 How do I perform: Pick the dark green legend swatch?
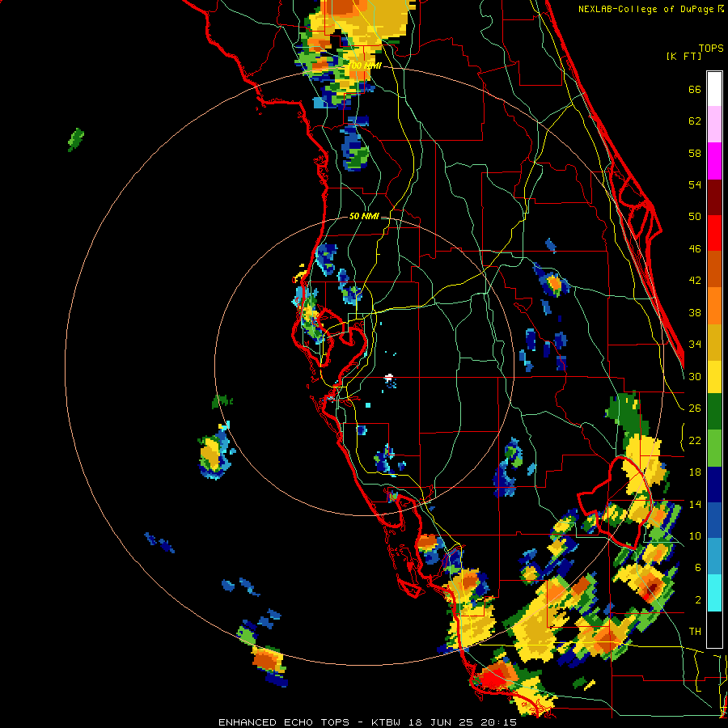tap(714, 412)
